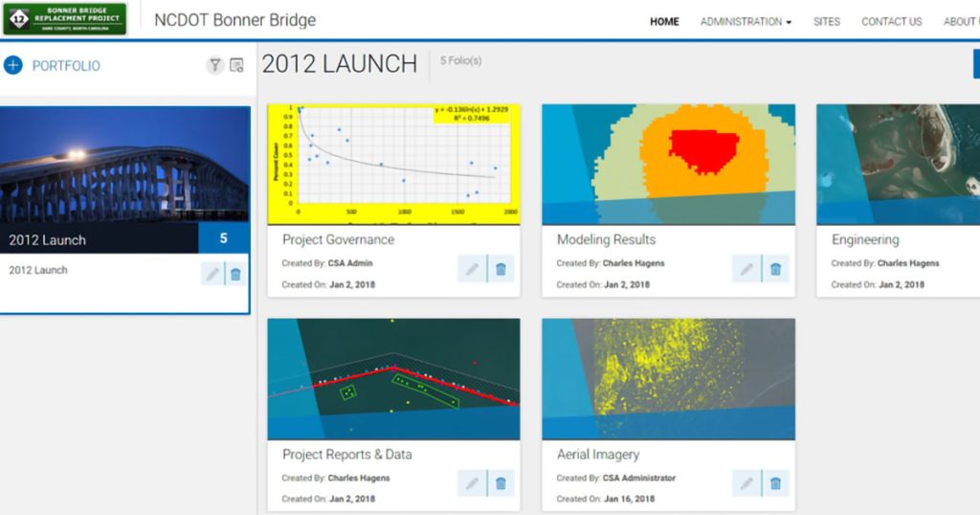Image resolution: width=980 pixels, height=515 pixels.
Task: Delete the Project Governance folio
Action: point(501,270)
